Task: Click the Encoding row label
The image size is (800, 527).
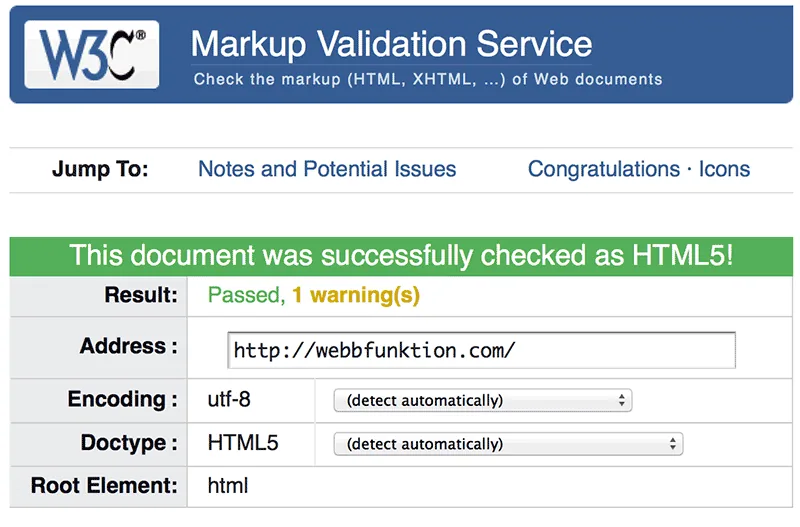Action: (x=122, y=399)
